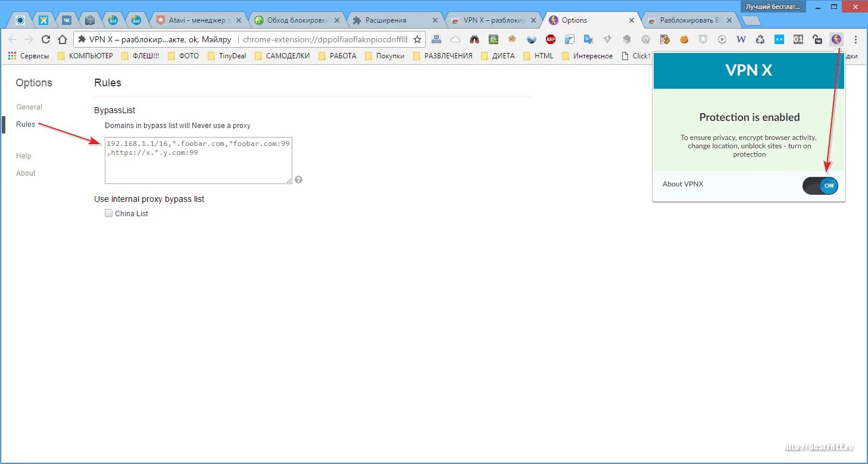Open the General options section
The height and width of the screenshot is (464, 868).
click(29, 107)
